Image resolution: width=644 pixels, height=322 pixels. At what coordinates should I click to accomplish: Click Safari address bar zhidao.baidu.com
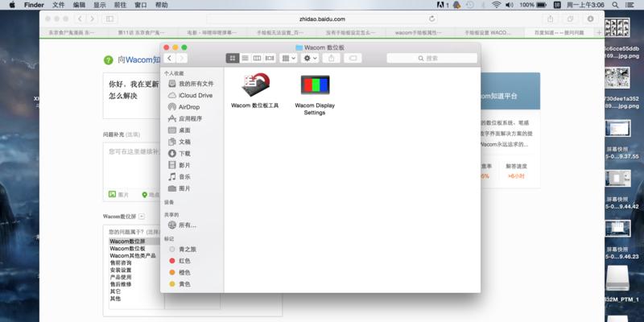coord(322,19)
